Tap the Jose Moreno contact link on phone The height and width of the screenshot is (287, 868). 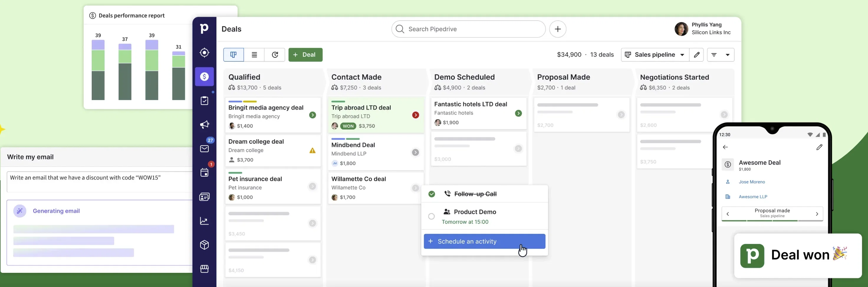click(752, 182)
